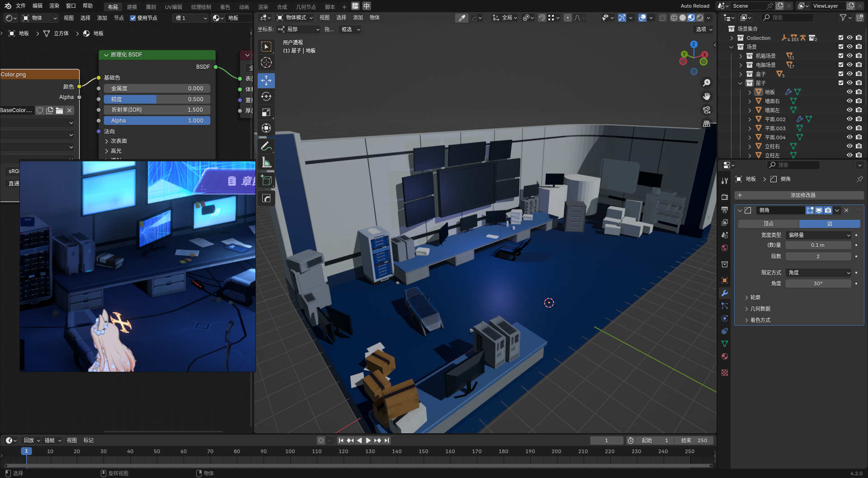
Task: Click the Add Cube tool icon
Action: pos(266,180)
